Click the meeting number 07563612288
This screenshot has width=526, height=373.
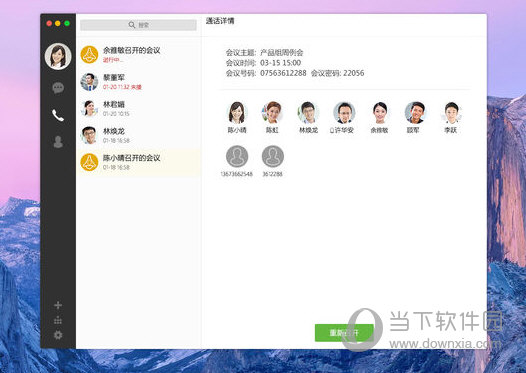click(283, 73)
